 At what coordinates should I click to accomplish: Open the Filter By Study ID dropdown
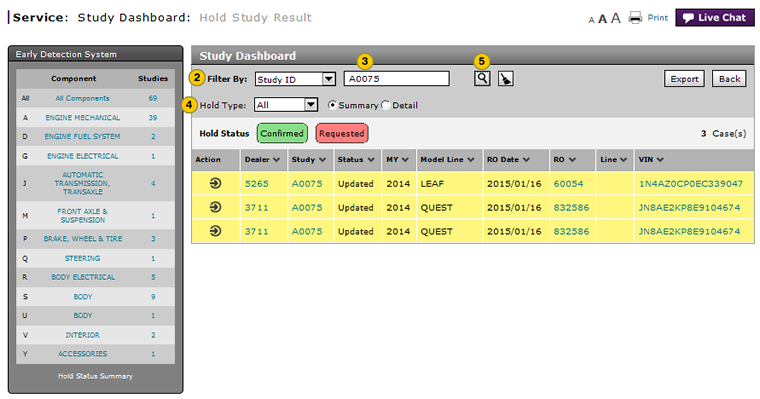295,79
